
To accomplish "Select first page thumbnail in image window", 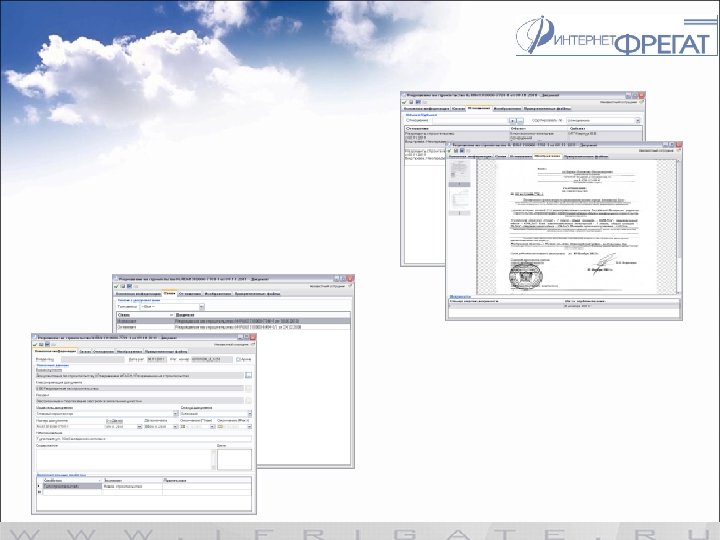I will point(459,172).
